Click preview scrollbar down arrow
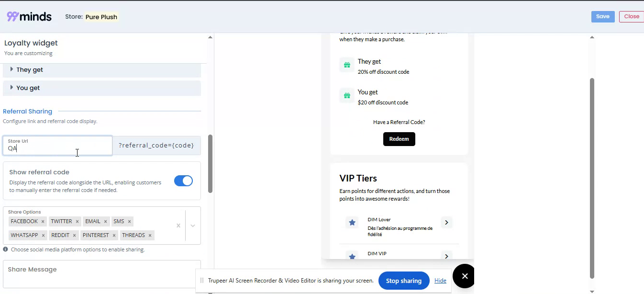The width and height of the screenshot is (644, 294). 592,291
